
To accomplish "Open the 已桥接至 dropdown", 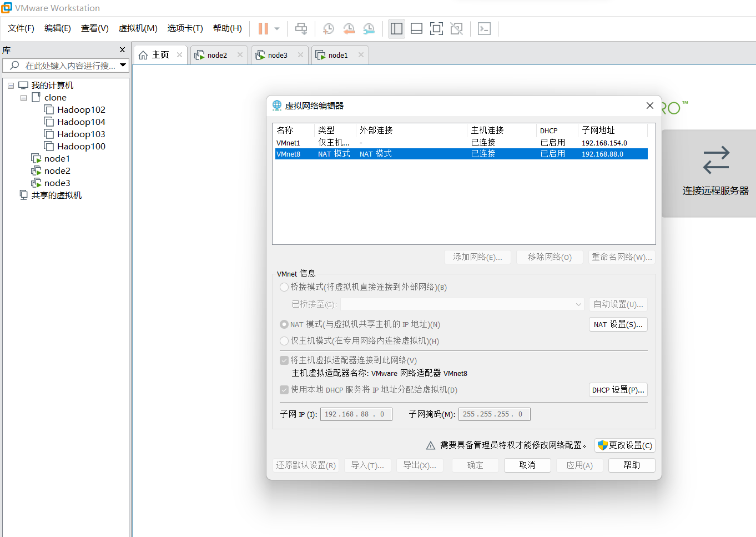I will point(462,304).
